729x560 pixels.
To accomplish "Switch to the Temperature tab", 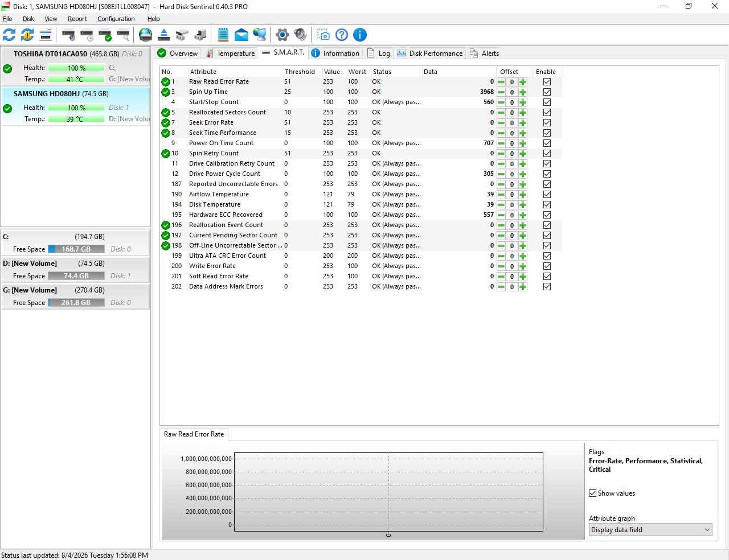I will (230, 53).
